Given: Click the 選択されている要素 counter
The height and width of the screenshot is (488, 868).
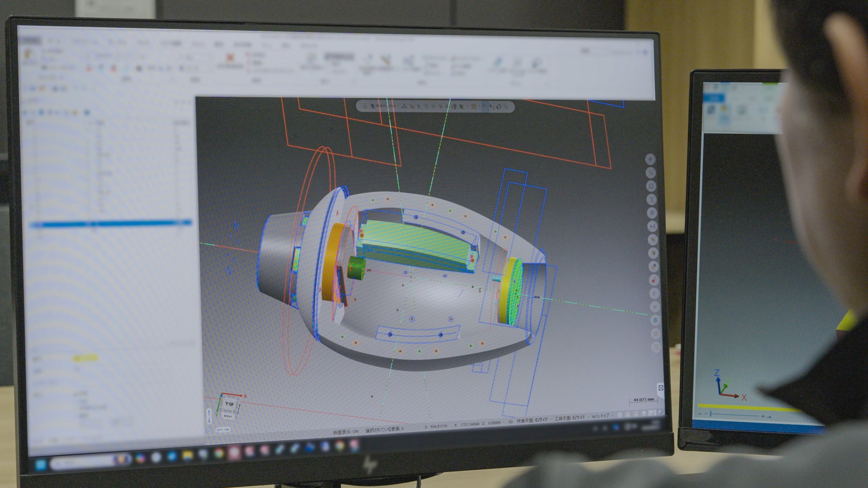Looking at the screenshot, I should pos(384,429).
